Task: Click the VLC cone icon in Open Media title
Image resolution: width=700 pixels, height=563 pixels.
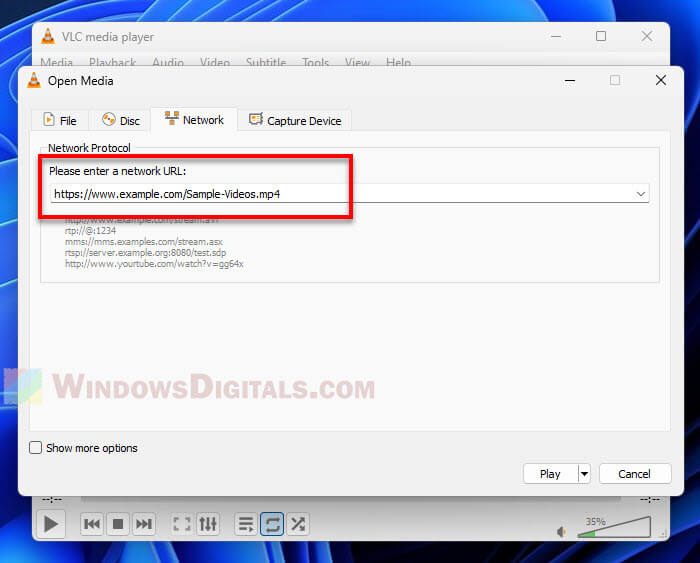Action: (x=34, y=80)
